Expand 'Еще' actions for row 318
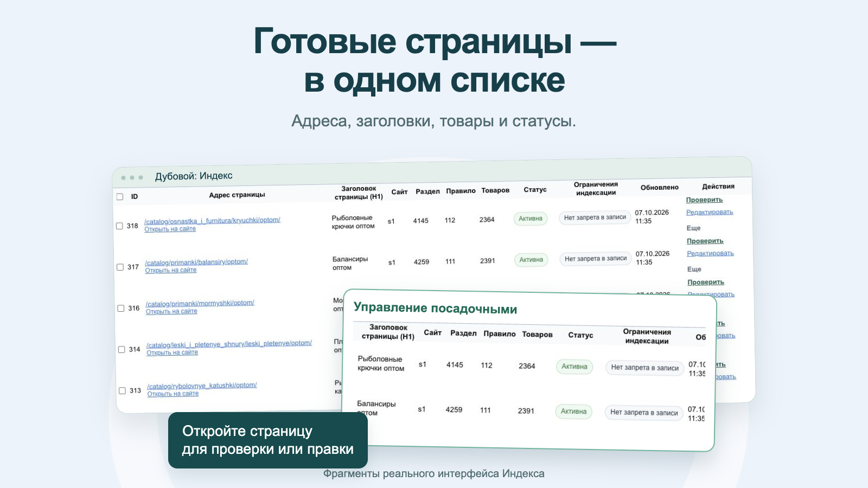 [693, 228]
